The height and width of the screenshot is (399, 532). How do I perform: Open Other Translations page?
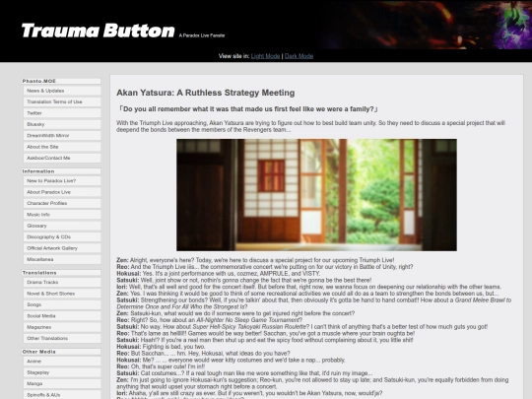point(62,338)
